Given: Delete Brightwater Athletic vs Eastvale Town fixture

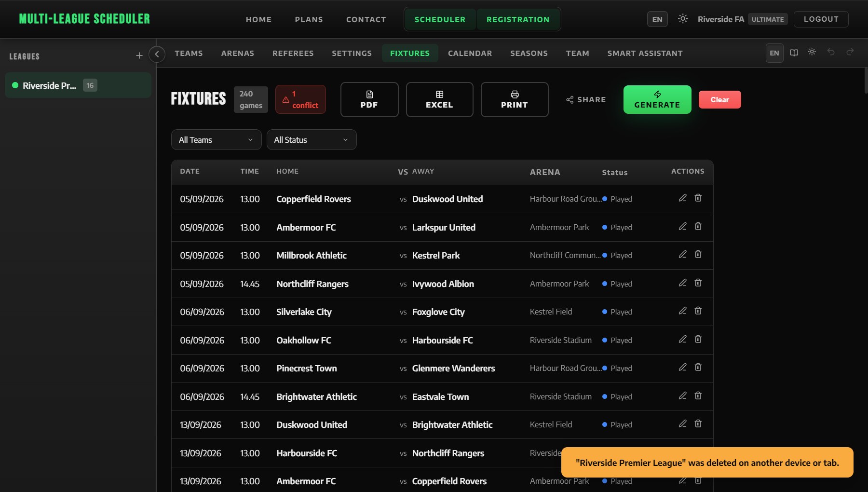Looking at the screenshot, I should 698,396.
